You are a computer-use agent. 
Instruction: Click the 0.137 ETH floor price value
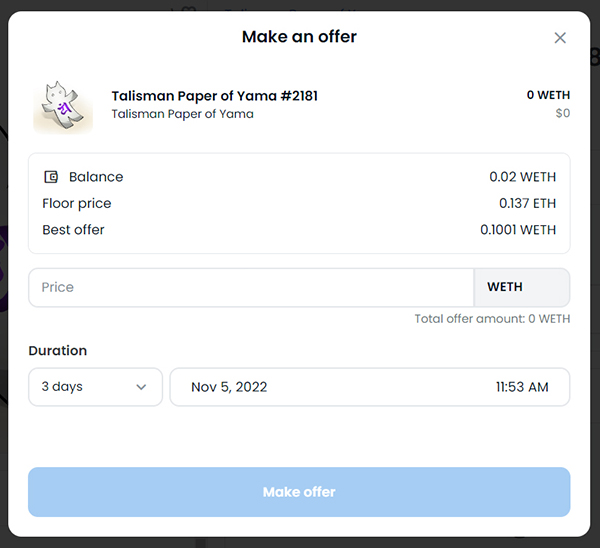tap(527, 203)
